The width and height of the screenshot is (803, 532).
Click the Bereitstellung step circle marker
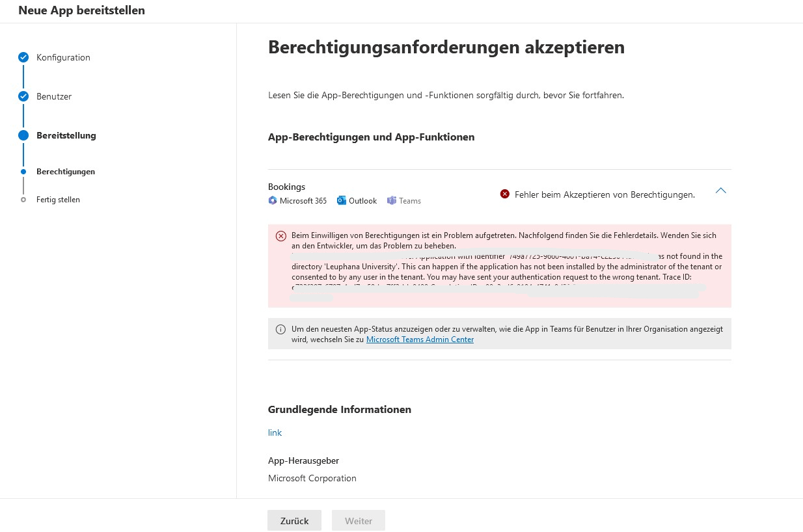(x=23, y=135)
